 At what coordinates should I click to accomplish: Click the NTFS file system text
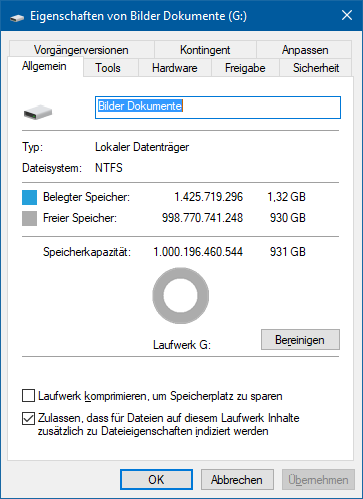click(109, 168)
